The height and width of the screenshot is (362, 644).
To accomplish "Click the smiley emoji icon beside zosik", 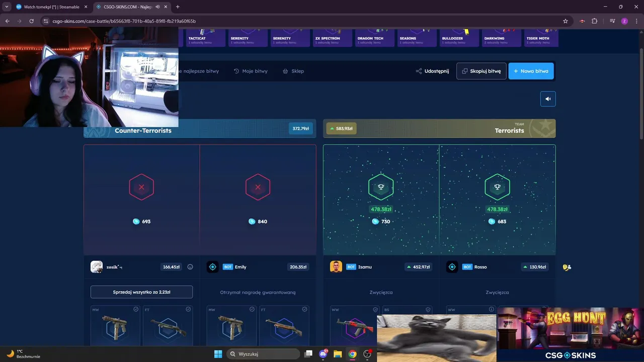I will coord(190,267).
